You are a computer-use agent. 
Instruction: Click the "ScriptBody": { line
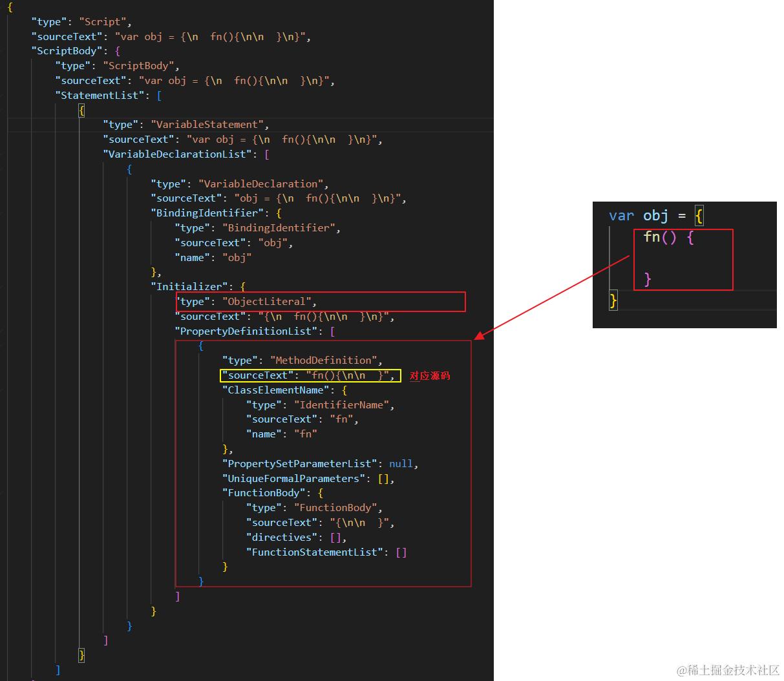pyautogui.click(x=76, y=51)
